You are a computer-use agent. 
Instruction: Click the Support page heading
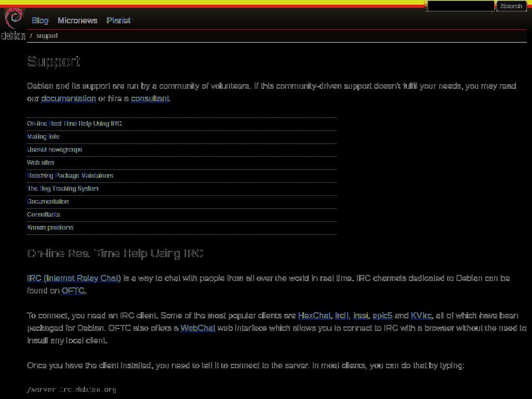54,61
